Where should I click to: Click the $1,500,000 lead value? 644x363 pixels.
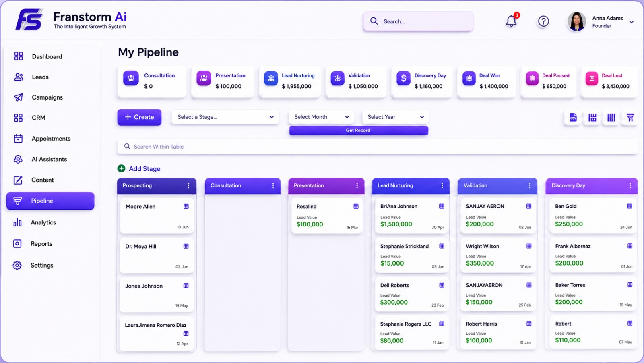[x=396, y=224]
